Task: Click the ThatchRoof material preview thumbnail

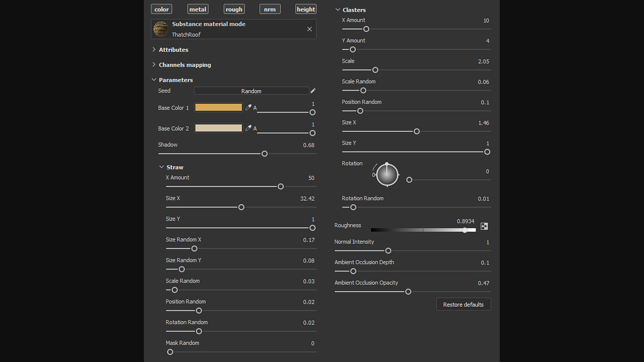Action: coord(161,29)
